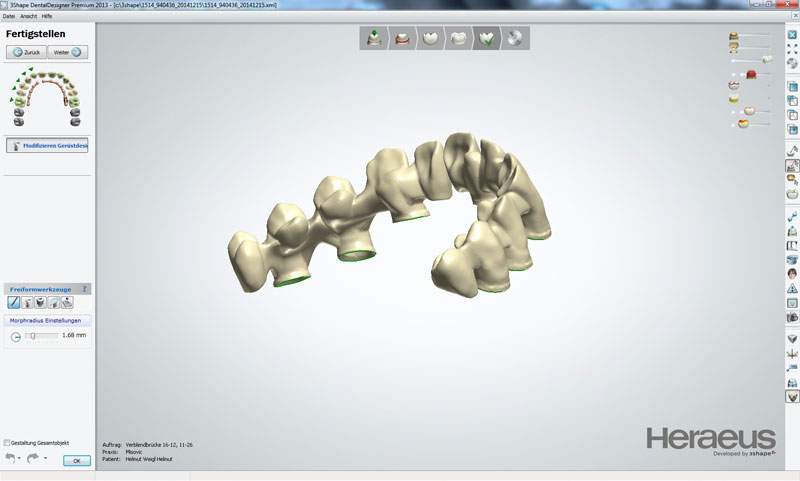This screenshot has width=800, height=481.
Task: Click the tooth arch diagram thumbnail
Action: pyautogui.click(x=46, y=96)
